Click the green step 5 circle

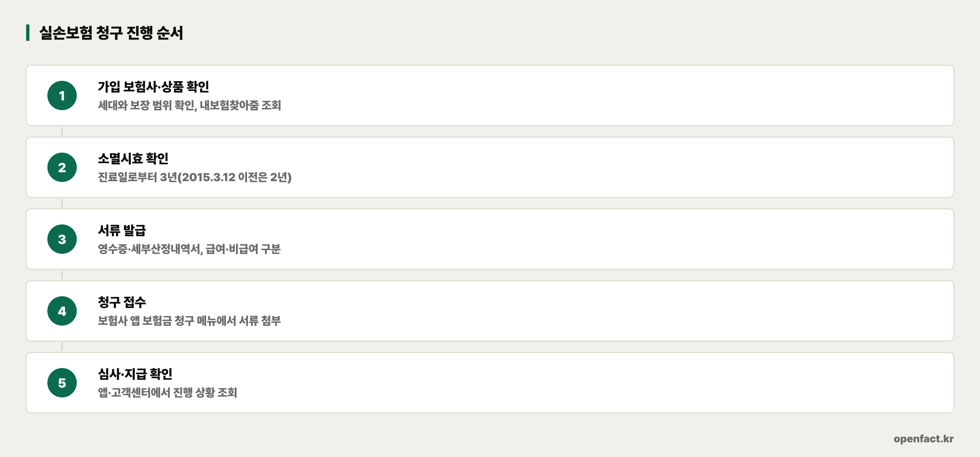tap(62, 383)
